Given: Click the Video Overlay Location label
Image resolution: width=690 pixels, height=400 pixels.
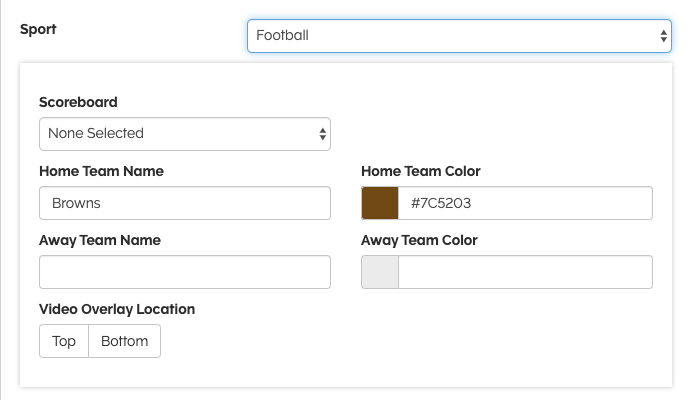Looking at the screenshot, I should coord(117,309).
